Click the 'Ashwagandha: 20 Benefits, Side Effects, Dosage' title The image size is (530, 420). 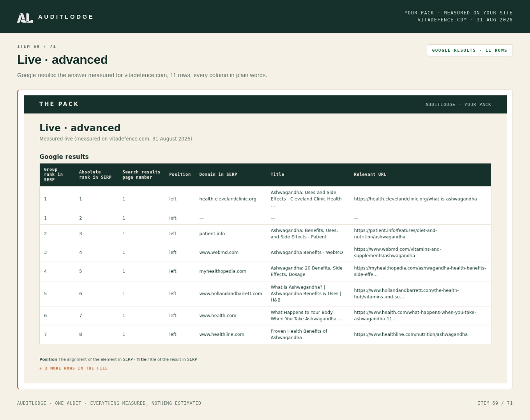(x=307, y=271)
